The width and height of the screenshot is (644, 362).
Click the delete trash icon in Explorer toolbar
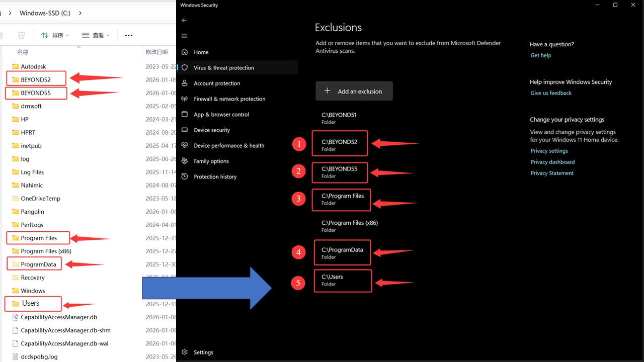22,35
